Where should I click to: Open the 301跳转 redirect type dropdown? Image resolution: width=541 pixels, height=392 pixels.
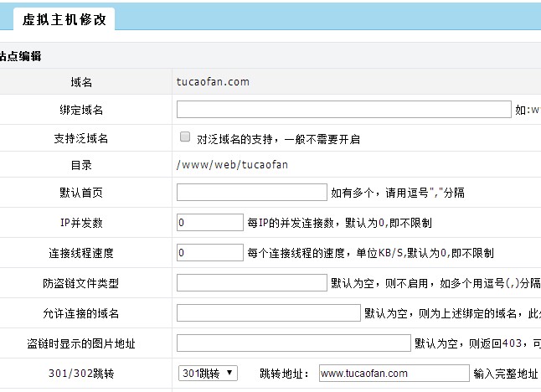click(x=208, y=373)
